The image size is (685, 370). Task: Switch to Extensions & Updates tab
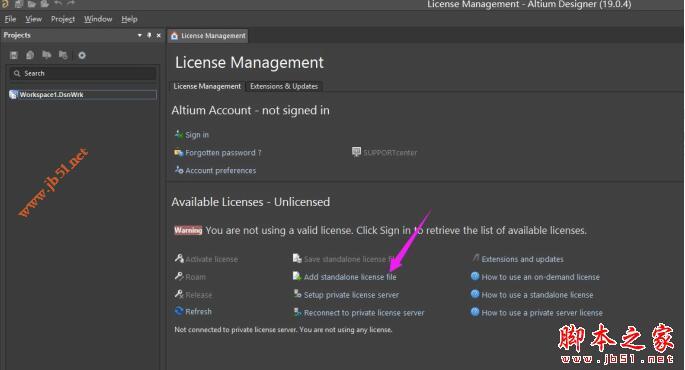284,86
